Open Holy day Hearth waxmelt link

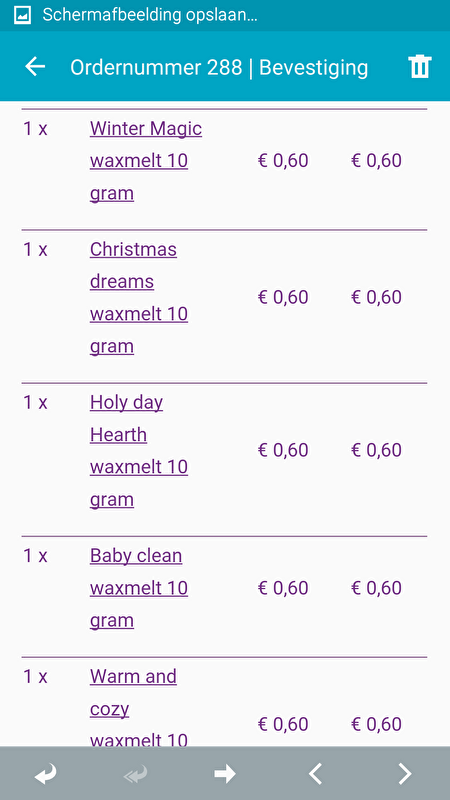pyautogui.click(x=139, y=451)
